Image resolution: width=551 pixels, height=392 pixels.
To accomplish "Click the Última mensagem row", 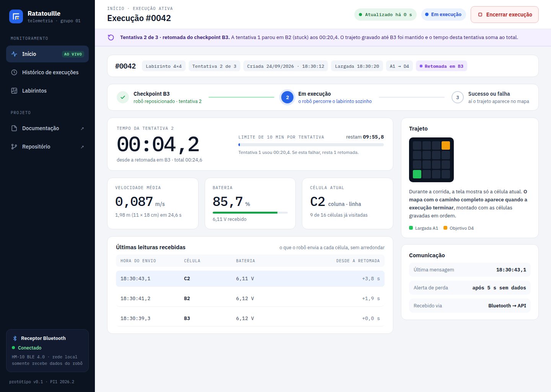I will tap(470, 270).
